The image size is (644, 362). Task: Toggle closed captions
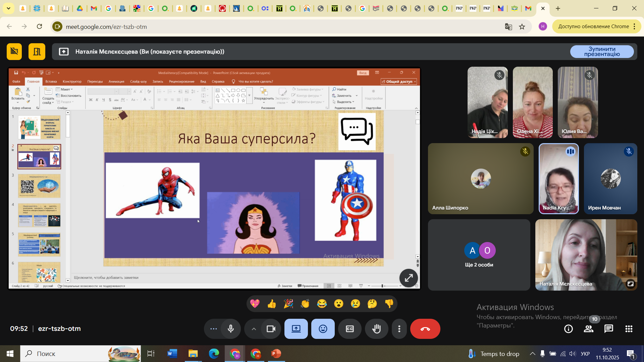350,329
